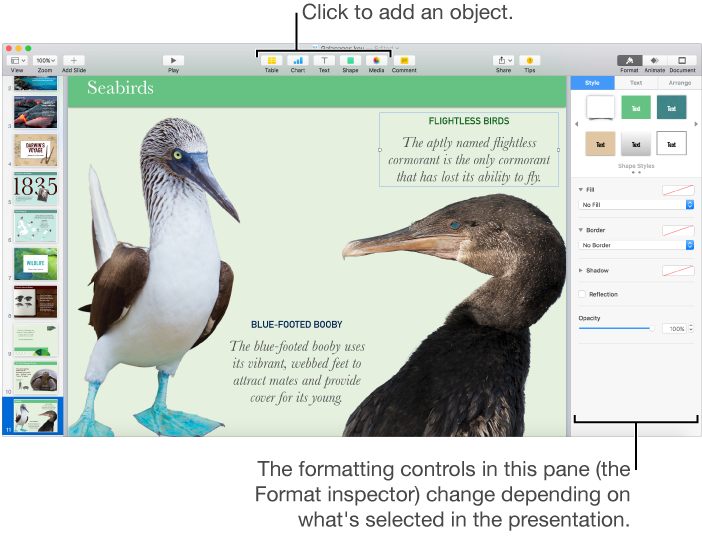This screenshot has height=538, width=702.
Task: Select slide 8 dark brown thumbnail
Action: [35, 302]
